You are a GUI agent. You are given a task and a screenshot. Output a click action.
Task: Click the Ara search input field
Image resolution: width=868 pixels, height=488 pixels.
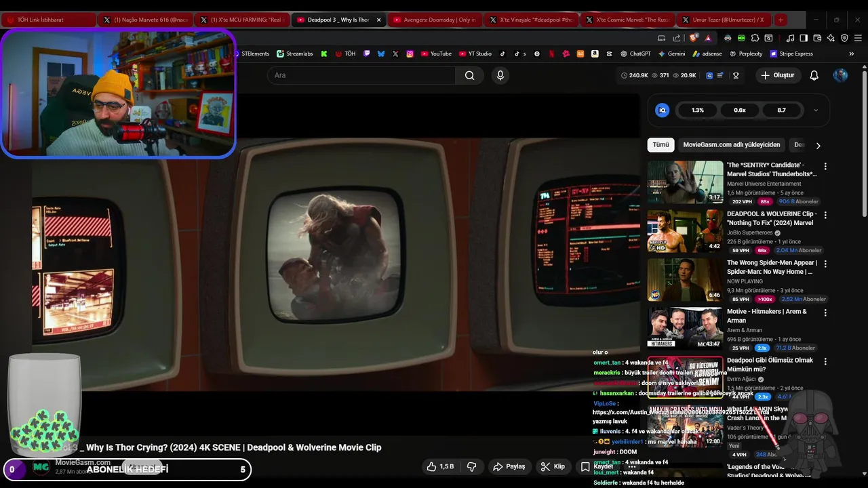click(x=361, y=75)
